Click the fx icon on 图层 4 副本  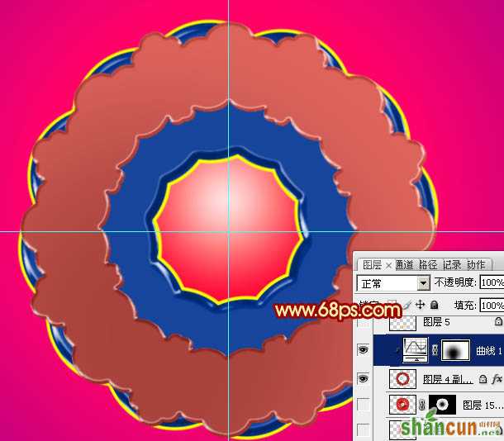click(497, 379)
